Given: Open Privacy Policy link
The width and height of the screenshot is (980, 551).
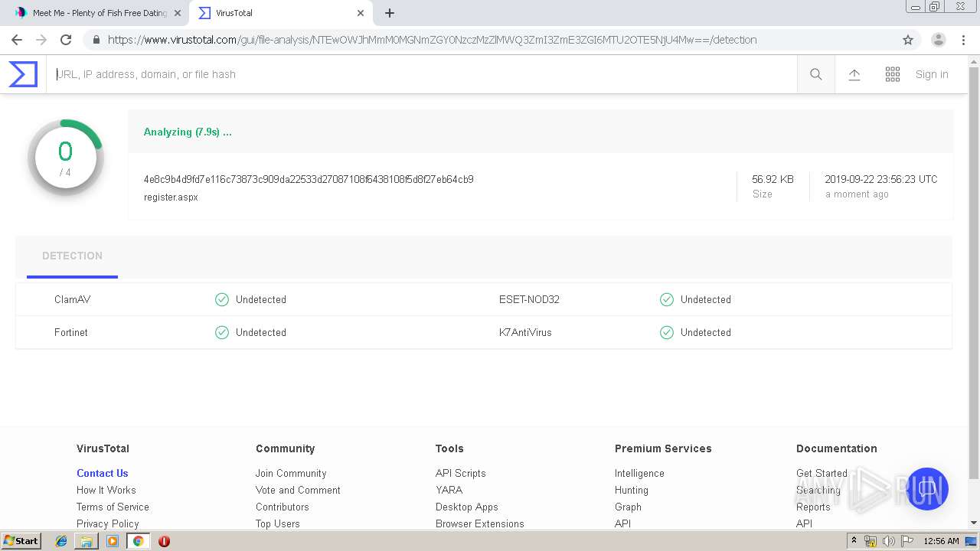Looking at the screenshot, I should click(x=107, y=523).
